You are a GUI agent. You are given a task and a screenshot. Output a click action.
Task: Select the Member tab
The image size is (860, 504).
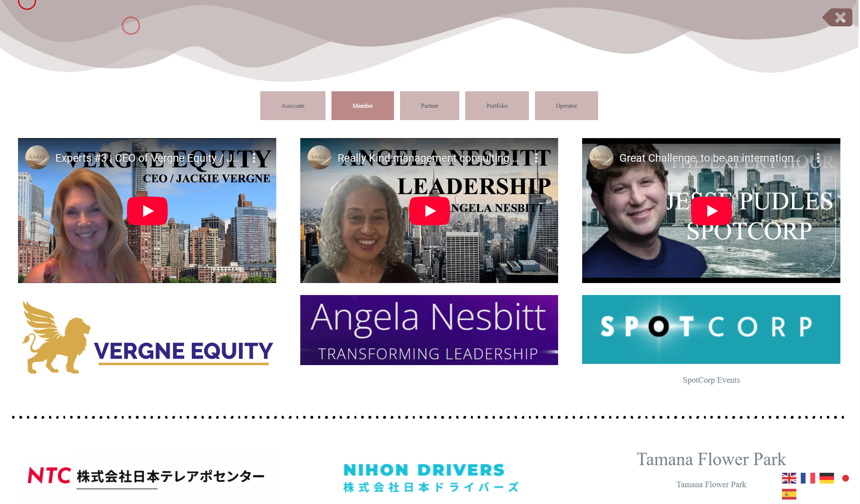coord(363,106)
